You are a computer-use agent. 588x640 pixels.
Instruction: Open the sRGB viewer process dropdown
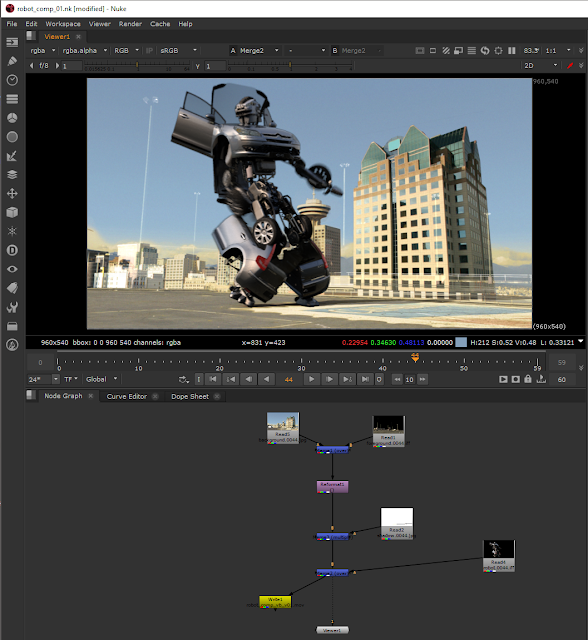click(178, 51)
